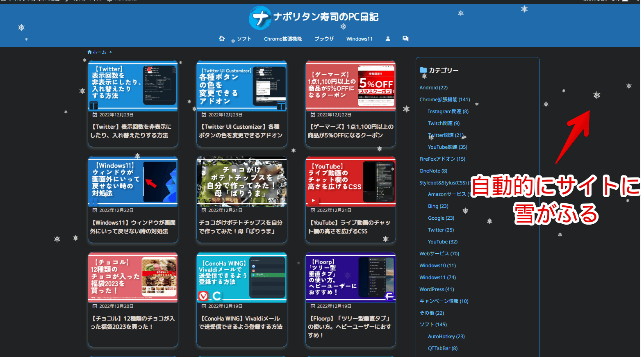Screen dimensions: 644x357
Task: Click title 【YouTube】ライブ動画のチャット欄
Action: click(349, 227)
